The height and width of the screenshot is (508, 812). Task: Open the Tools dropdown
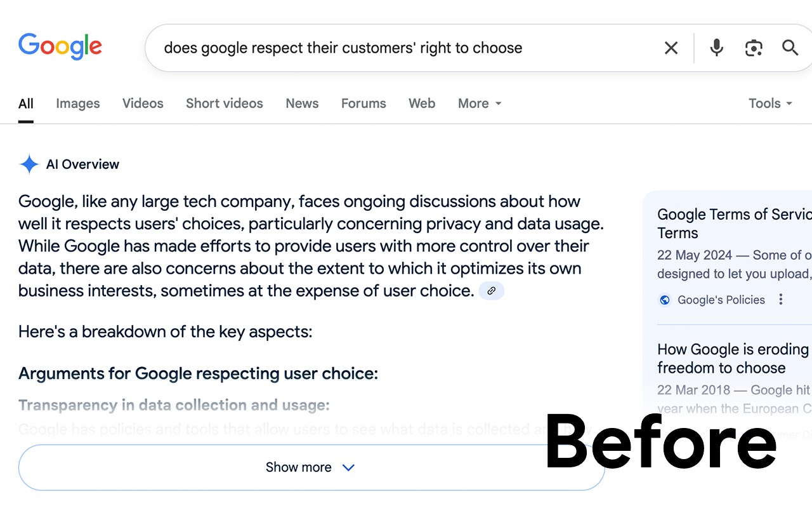pyautogui.click(x=770, y=104)
